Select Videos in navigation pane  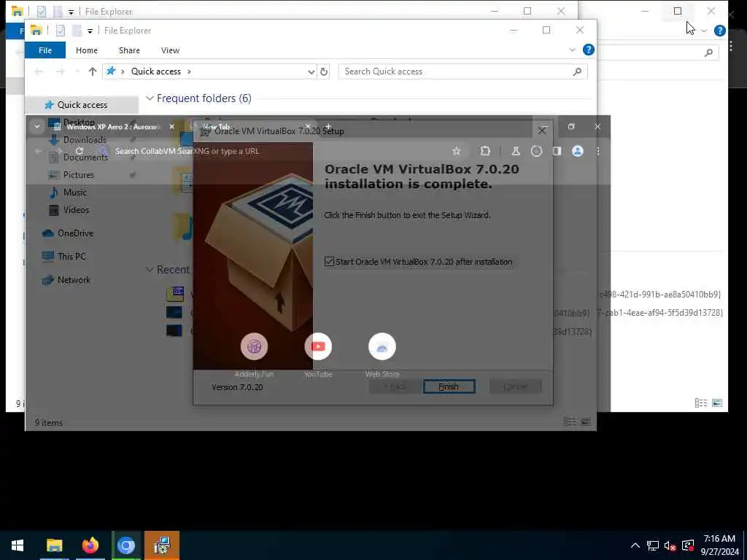click(x=76, y=210)
